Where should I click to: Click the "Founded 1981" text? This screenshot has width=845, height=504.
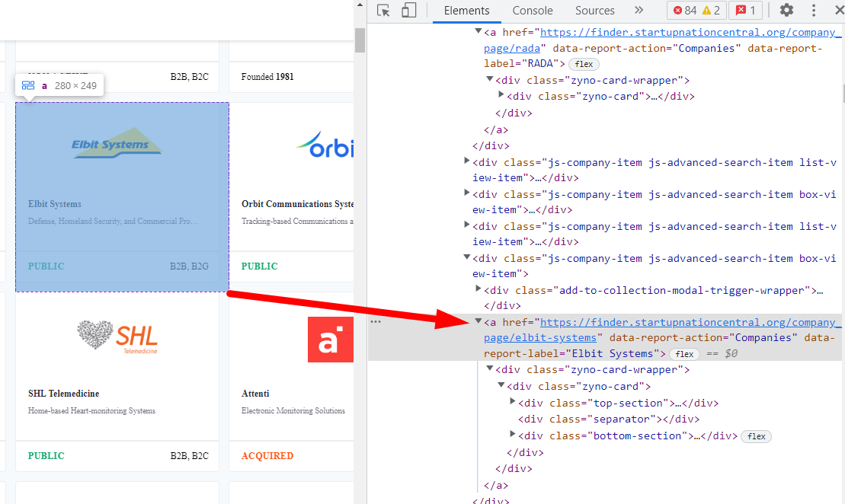pos(267,77)
